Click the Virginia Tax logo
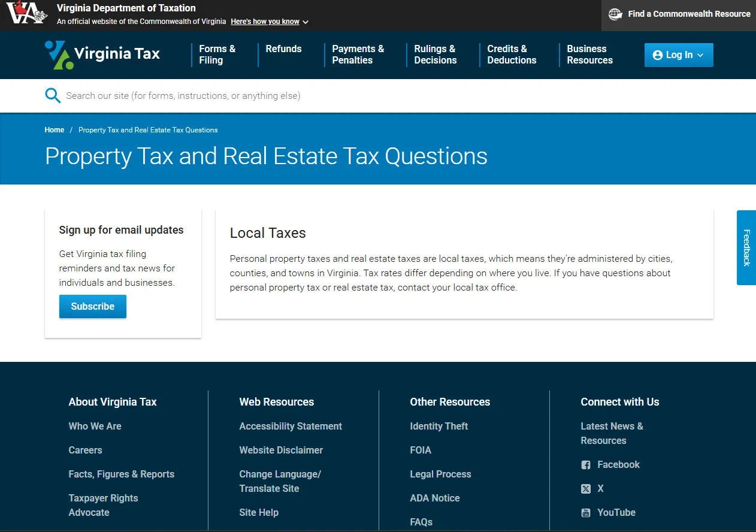The width and height of the screenshot is (756, 532). tap(102, 55)
